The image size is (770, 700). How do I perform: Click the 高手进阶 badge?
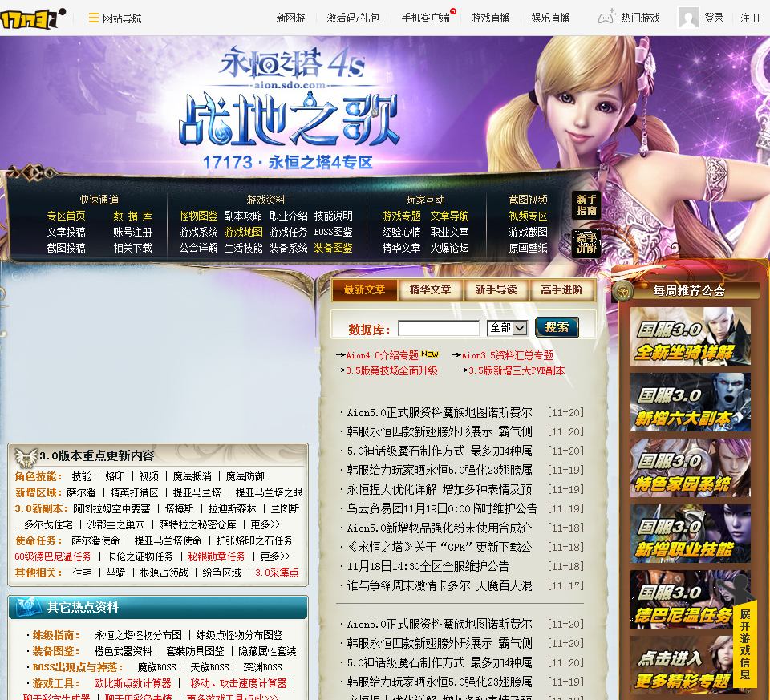pos(586,243)
